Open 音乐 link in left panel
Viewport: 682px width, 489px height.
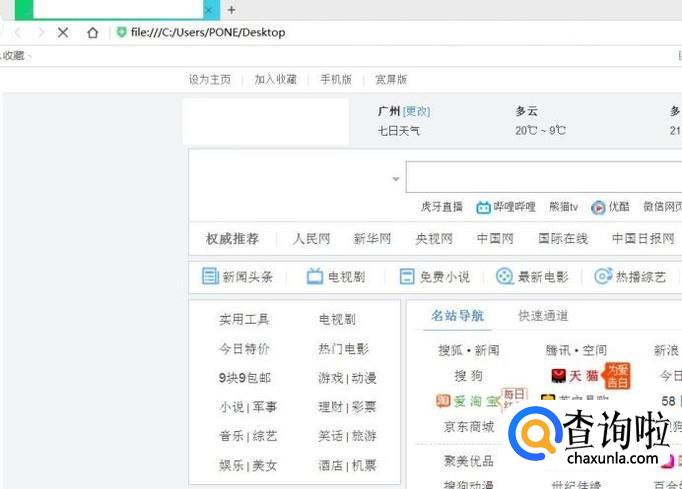click(231, 436)
